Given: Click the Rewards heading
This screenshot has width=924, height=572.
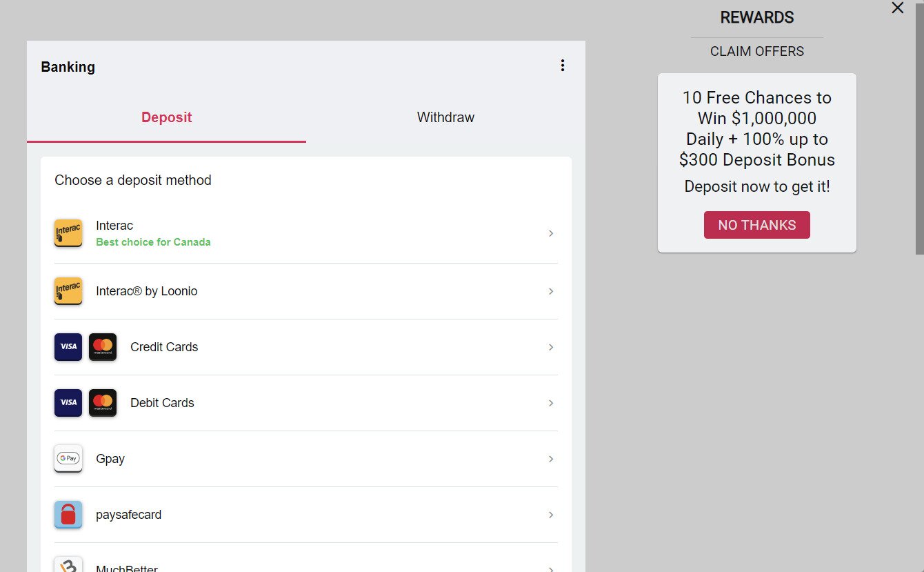Looking at the screenshot, I should tap(757, 17).
